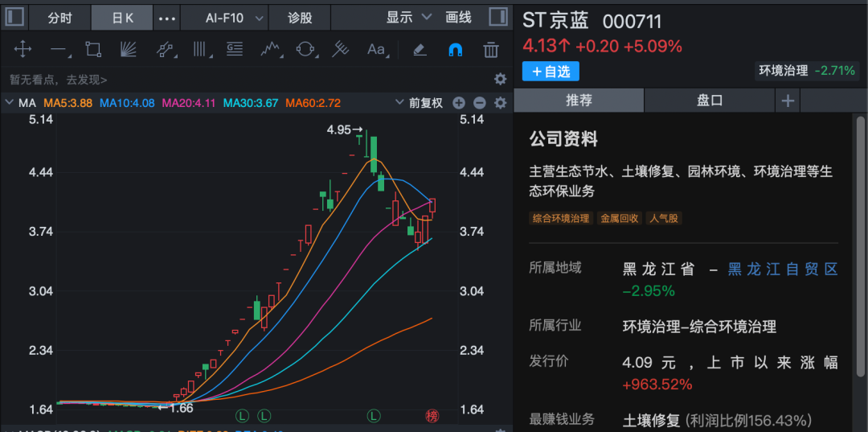Image resolution: width=868 pixels, height=432 pixels.
Task: Toggle the left sidebar panel
Action: [15, 17]
